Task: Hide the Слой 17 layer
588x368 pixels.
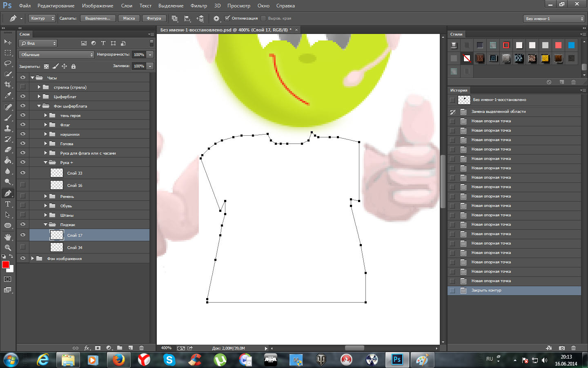Action: [23, 235]
